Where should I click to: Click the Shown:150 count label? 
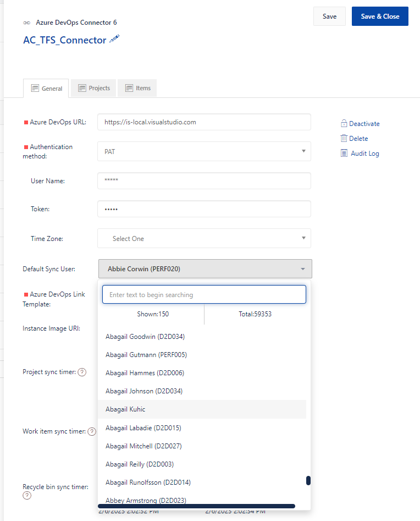tap(153, 314)
